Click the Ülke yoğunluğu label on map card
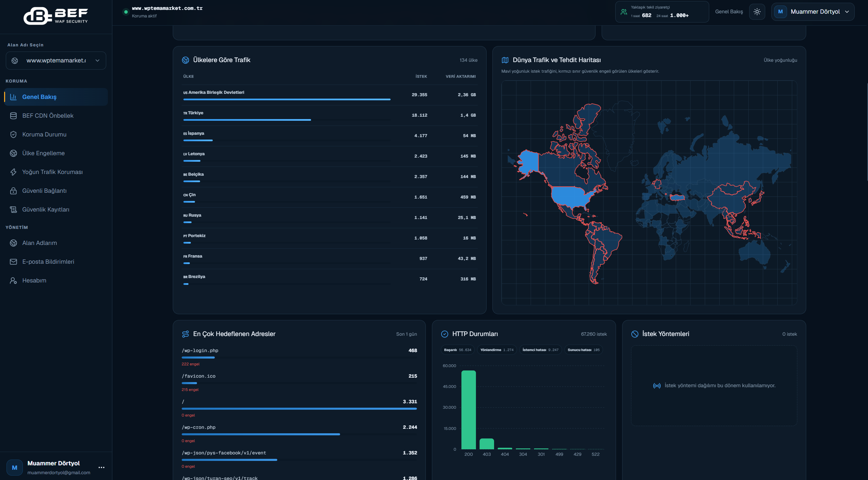This screenshot has height=480, width=868. 780,60
